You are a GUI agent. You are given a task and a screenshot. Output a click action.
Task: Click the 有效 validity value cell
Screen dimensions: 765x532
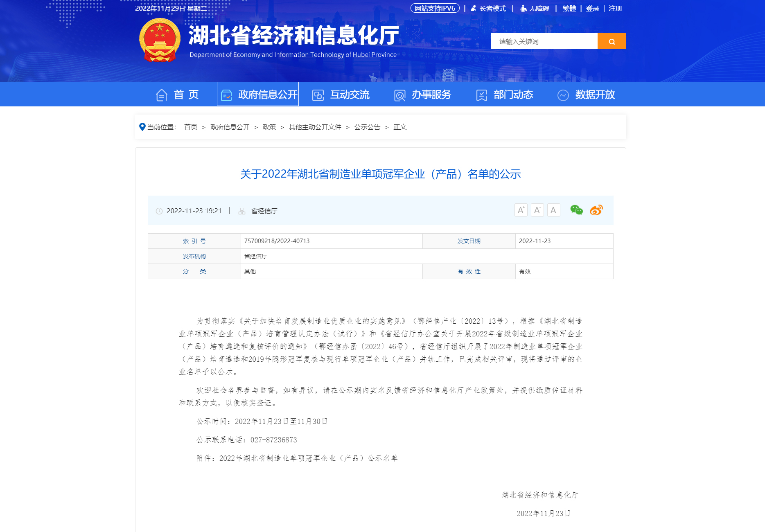click(564, 271)
